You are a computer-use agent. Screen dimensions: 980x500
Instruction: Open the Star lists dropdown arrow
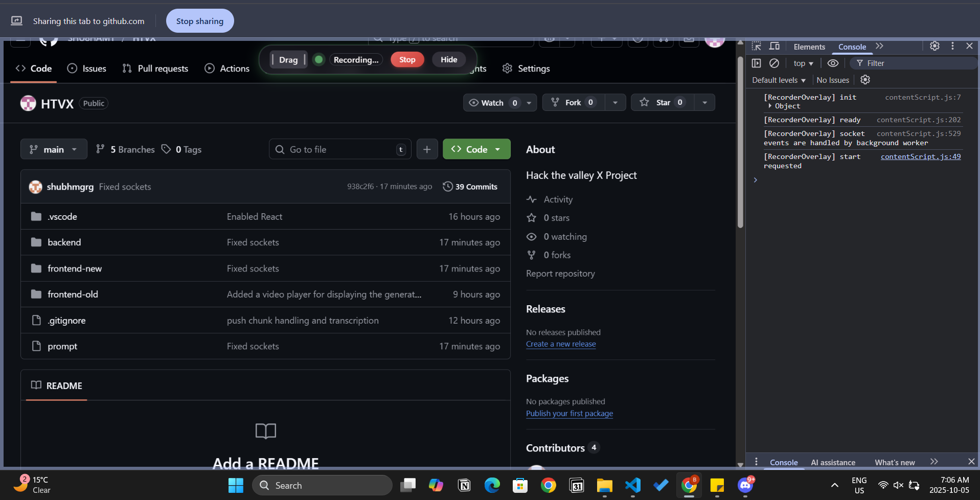pos(704,103)
